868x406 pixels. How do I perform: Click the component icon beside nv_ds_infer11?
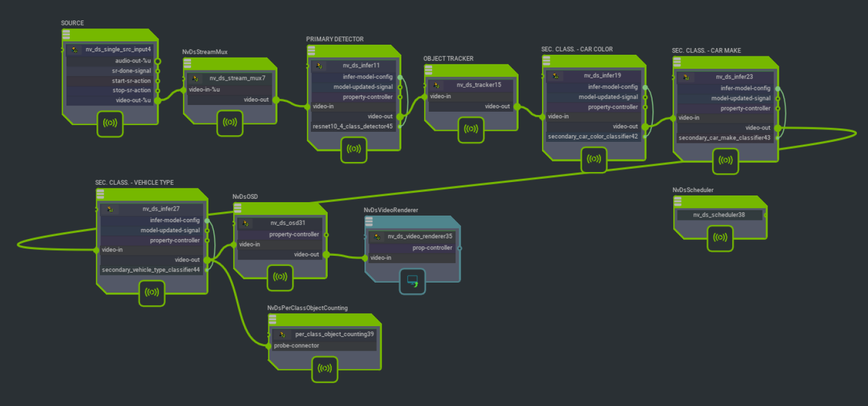(x=319, y=66)
